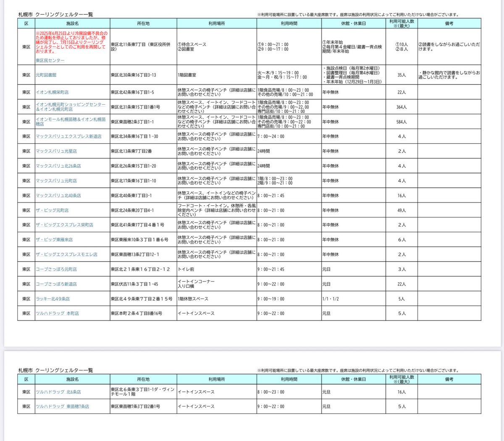Select address 東区北30条東16丁目3-13

134,75
